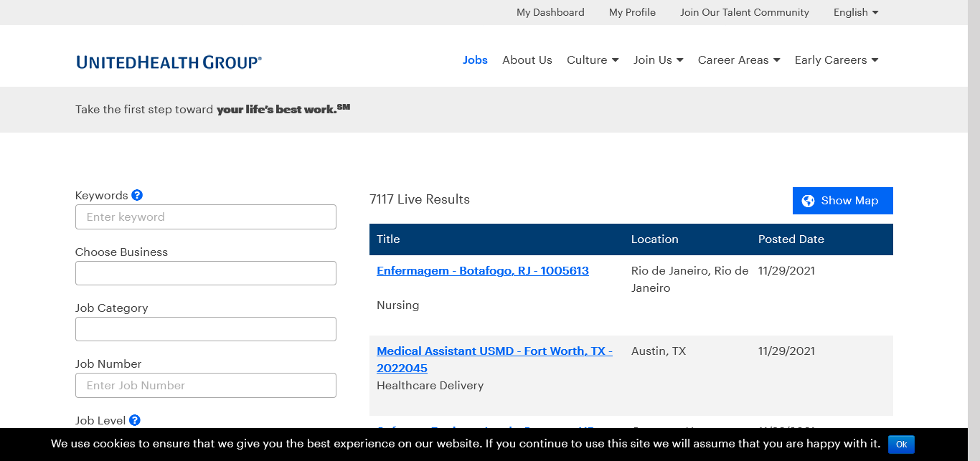
Task: Click the Choose Business field
Action: coord(206,273)
